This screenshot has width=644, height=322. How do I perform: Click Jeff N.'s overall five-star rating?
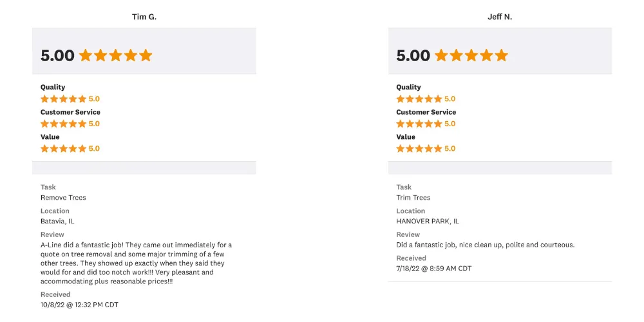click(x=471, y=55)
